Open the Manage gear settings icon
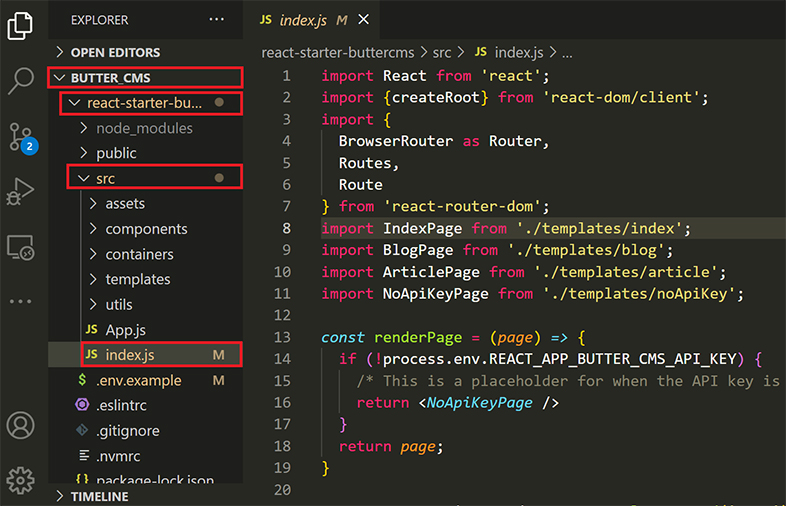The height and width of the screenshot is (506, 786). (21, 480)
